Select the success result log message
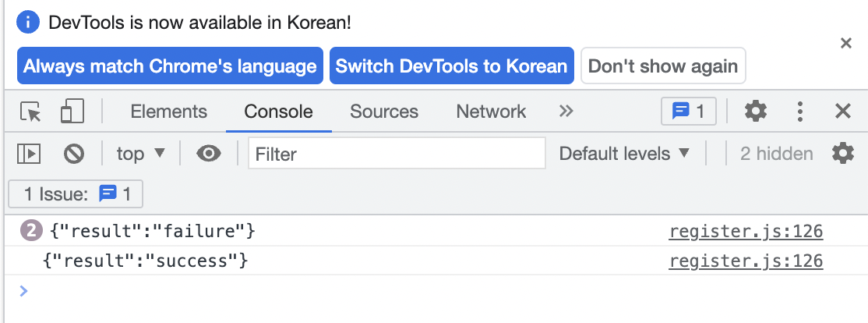 (x=145, y=260)
